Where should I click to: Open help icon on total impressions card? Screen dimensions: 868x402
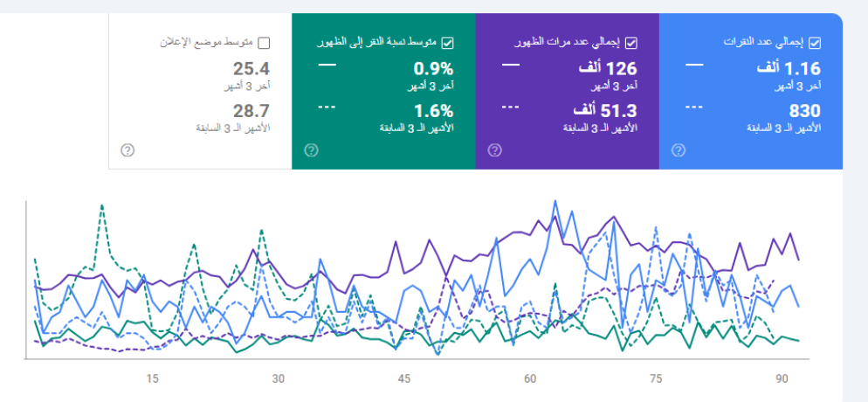click(x=495, y=150)
